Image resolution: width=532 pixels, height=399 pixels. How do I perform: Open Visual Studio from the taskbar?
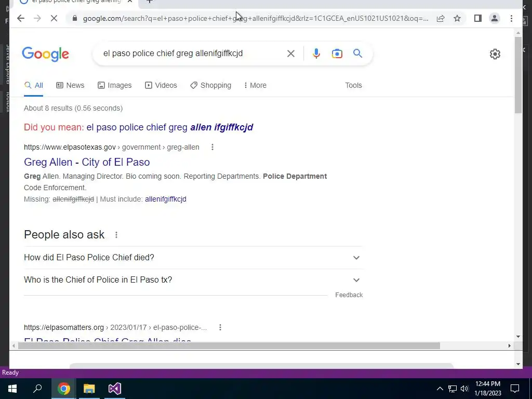(x=115, y=389)
